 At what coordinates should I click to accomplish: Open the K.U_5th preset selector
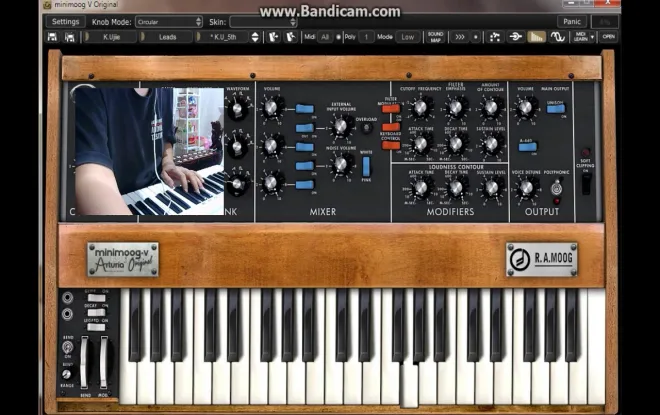(x=223, y=37)
